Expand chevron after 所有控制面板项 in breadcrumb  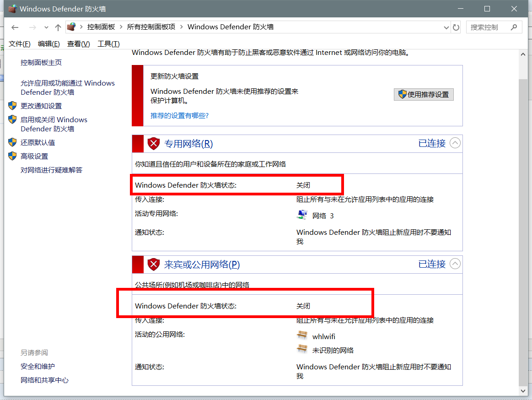(x=182, y=27)
